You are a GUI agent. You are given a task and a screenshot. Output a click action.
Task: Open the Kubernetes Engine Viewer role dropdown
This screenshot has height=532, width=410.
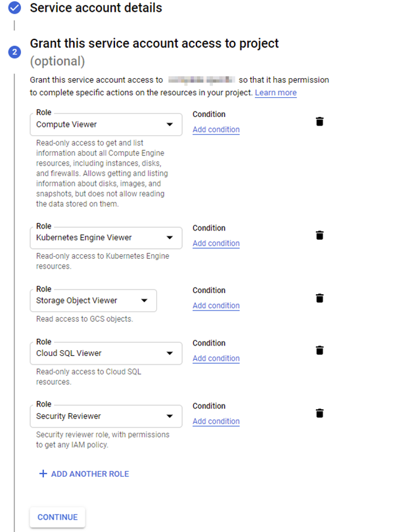106,238
